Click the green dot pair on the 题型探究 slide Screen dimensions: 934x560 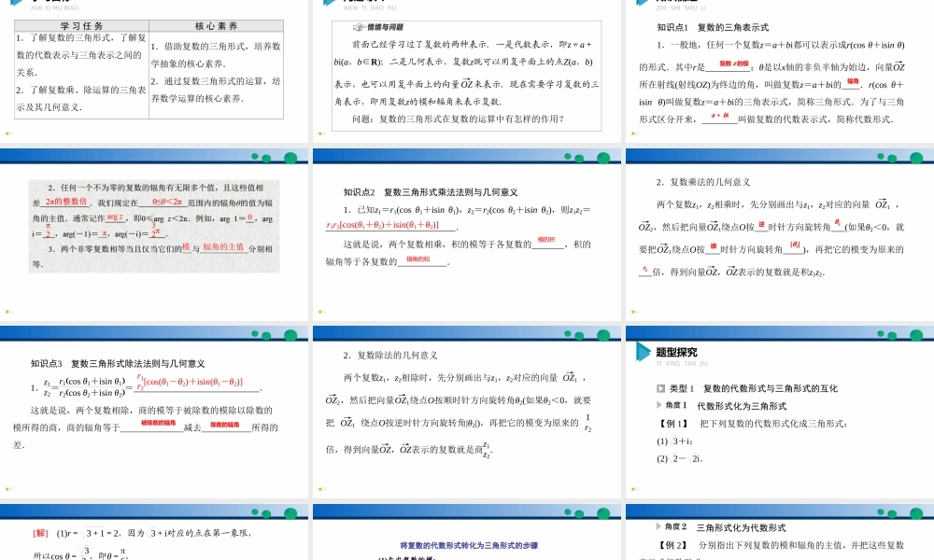coord(634,489)
